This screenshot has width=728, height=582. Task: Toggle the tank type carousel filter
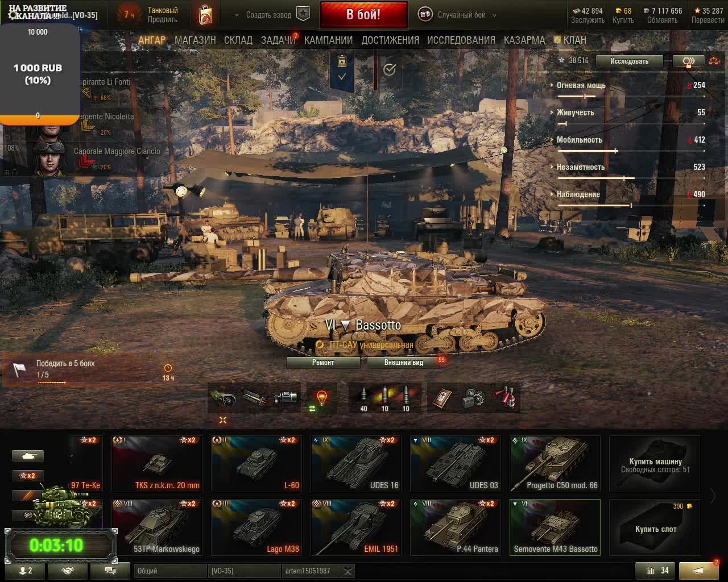(x=28, y=455)
